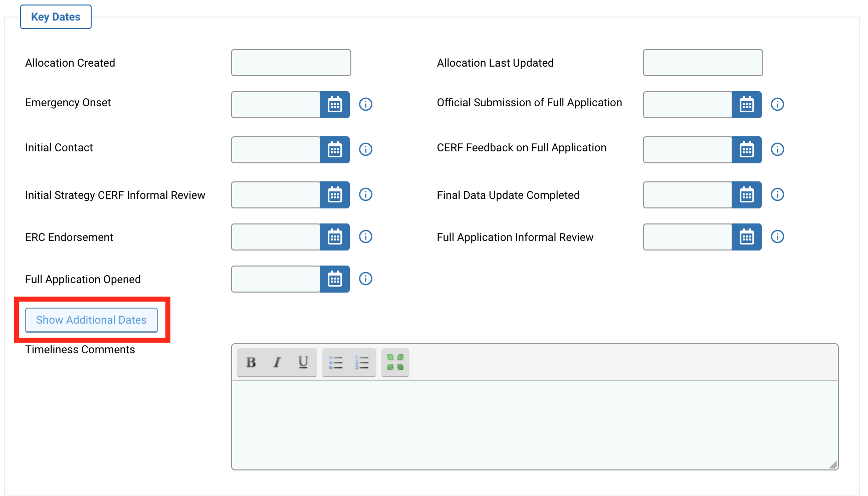Viewport: 868px width, 496px height.
Task: Open calendar picker for Full Application Opened
Action: (x=335, y=279)
